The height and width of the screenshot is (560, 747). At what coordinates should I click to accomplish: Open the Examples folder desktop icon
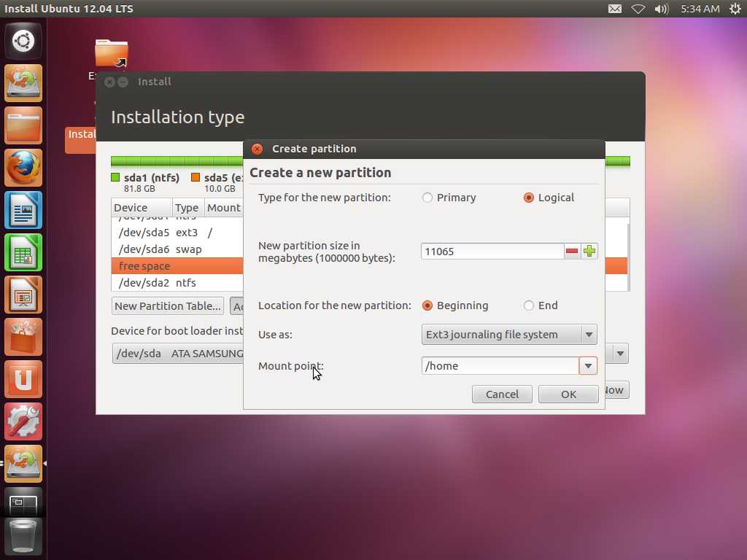(112, 53)
